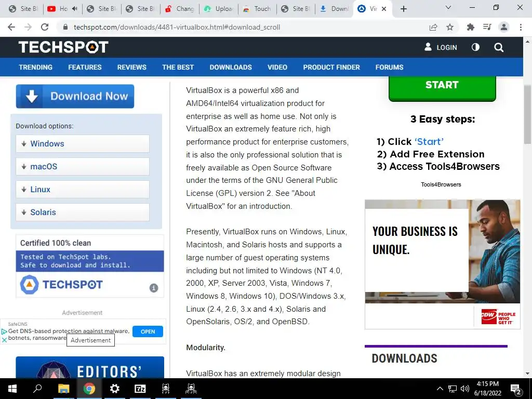Open the TRENDING menu

[x=36, y=67]
